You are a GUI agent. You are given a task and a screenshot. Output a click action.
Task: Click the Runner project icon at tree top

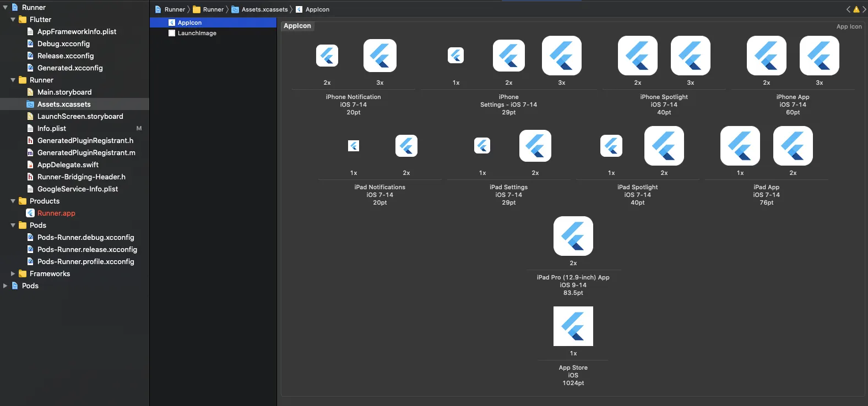click(x=15, y=7)
